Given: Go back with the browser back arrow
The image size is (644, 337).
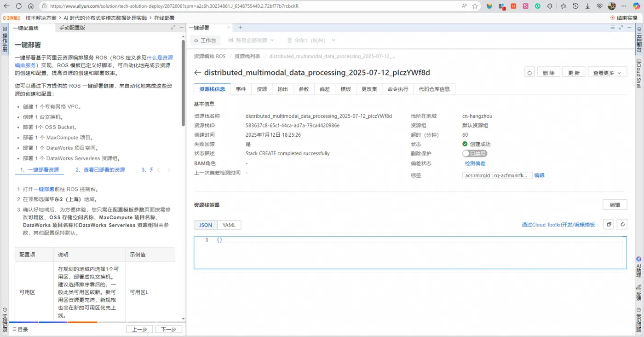Looking at the screenshot, I should 6,6.
